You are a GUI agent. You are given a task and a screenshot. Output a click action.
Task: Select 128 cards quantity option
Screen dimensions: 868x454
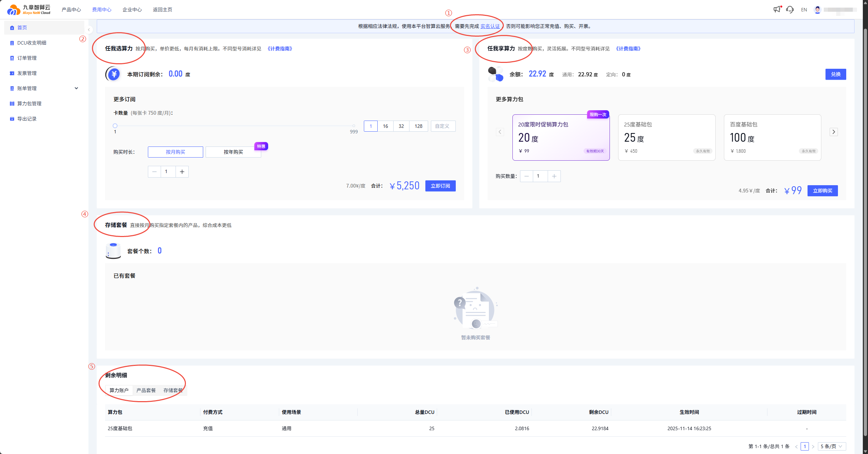(x=418, y=126)
